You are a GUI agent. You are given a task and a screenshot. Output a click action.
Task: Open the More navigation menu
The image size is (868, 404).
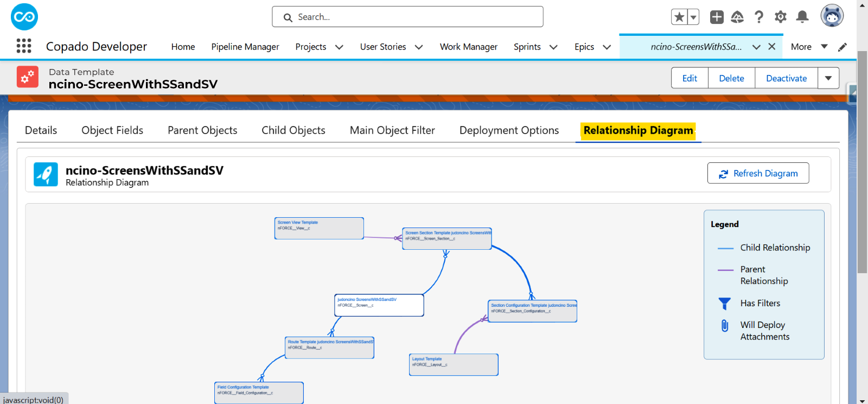[809, 47]
